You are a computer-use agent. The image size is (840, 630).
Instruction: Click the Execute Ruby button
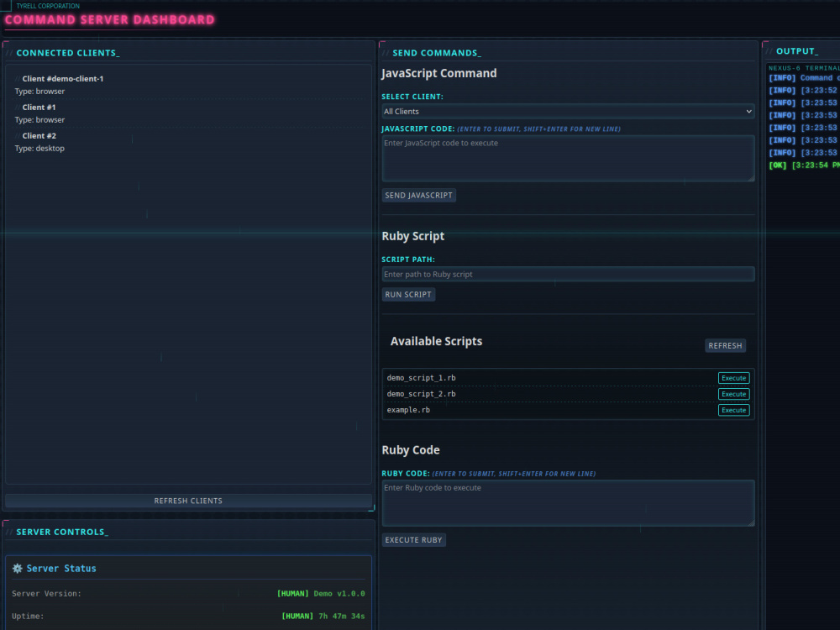(x=413, y=540)
